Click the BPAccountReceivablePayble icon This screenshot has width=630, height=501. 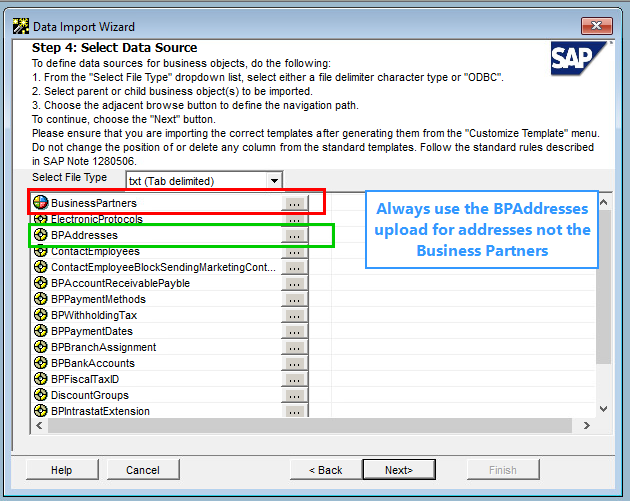pyautogui.click(x=41, y=283)
